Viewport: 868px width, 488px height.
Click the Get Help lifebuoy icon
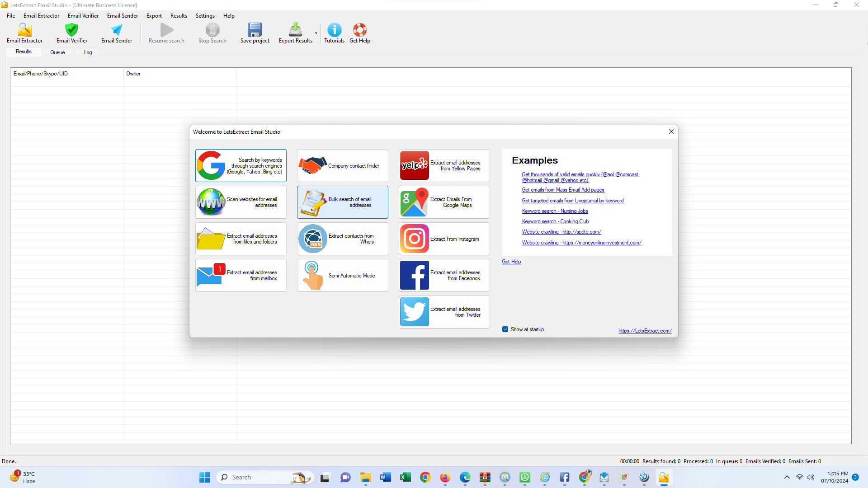point(359,30)
